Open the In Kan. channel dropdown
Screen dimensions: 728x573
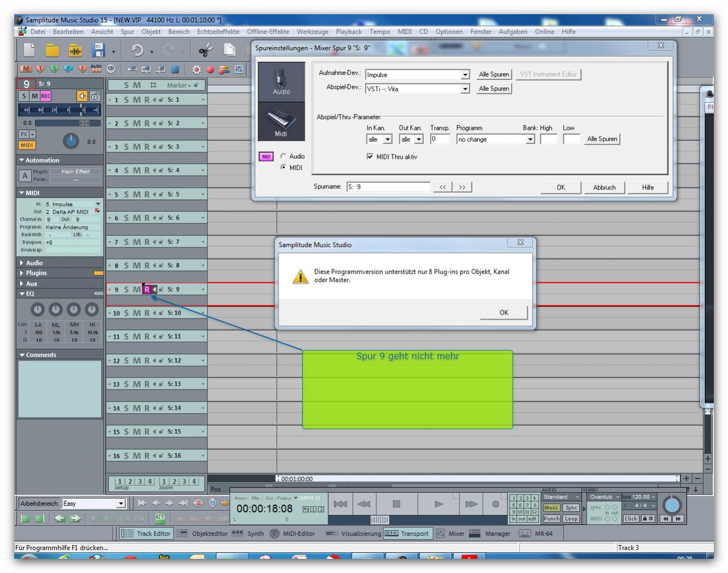(x=388, y=140)
